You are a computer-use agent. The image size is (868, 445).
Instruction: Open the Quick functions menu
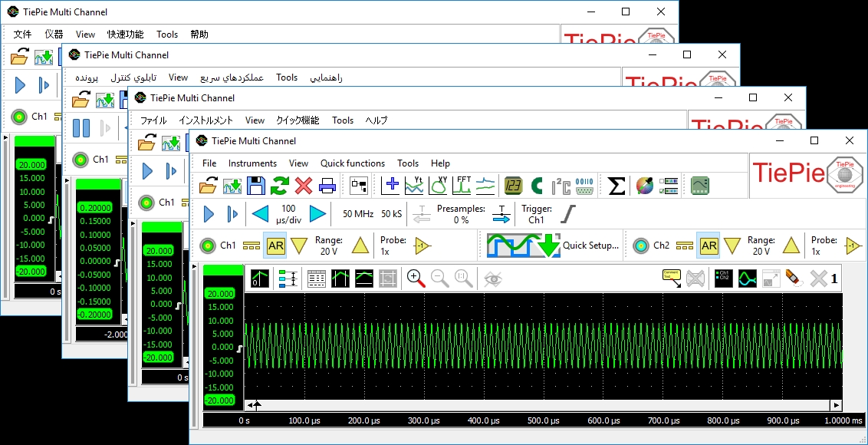[352, 163]
